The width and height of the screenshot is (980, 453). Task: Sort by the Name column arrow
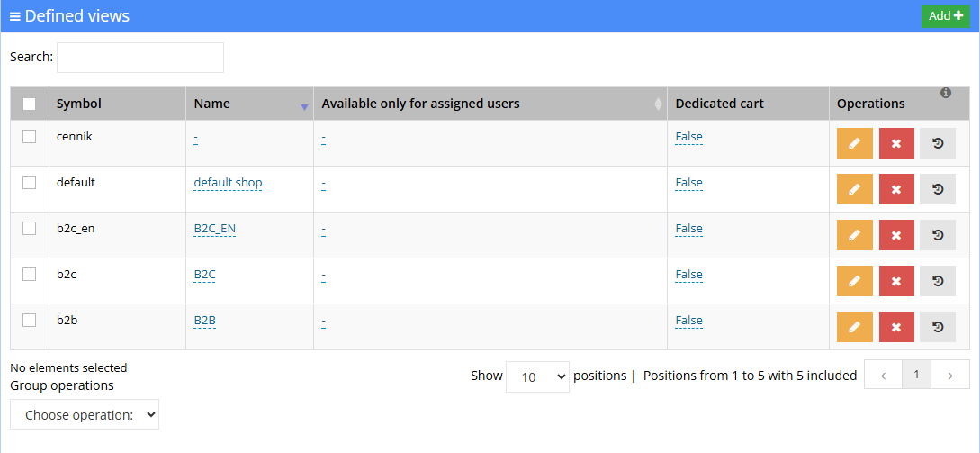tap(304, 107)
